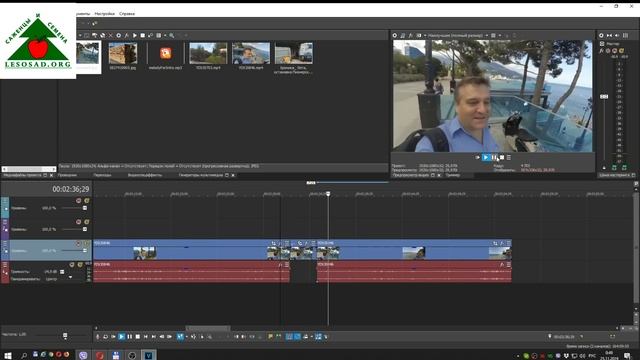This screenshot has height=360, width=640.
Task: Select the zoom edit tool on timeline toolbar
Action: pos(209,337)
